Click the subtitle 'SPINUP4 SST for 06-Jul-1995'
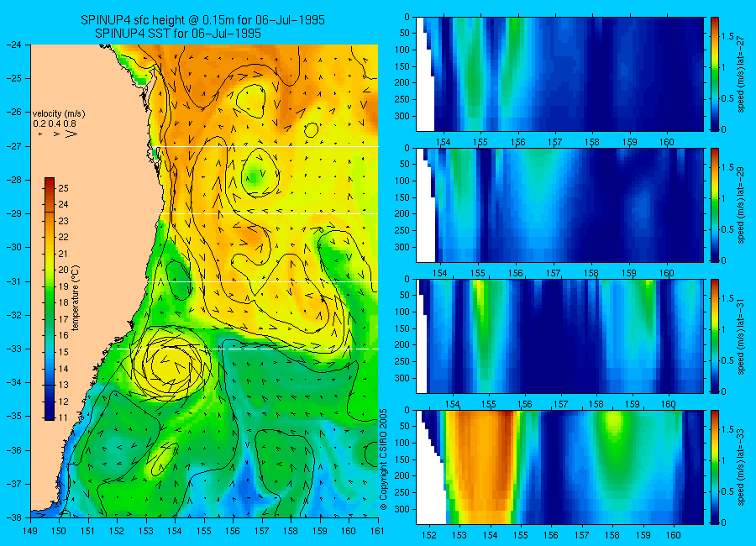The width and height of the screenshot is (756, 546). click(x=178, y=34)
